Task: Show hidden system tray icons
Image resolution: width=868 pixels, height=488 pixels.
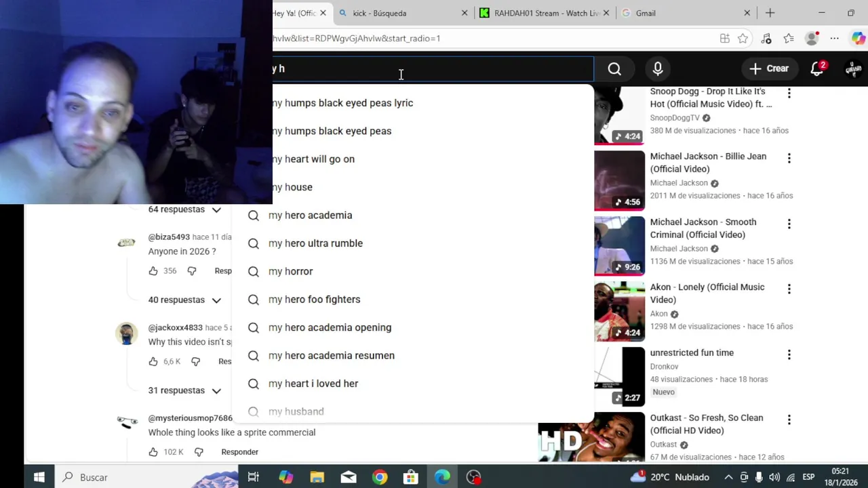Action: 728,477
